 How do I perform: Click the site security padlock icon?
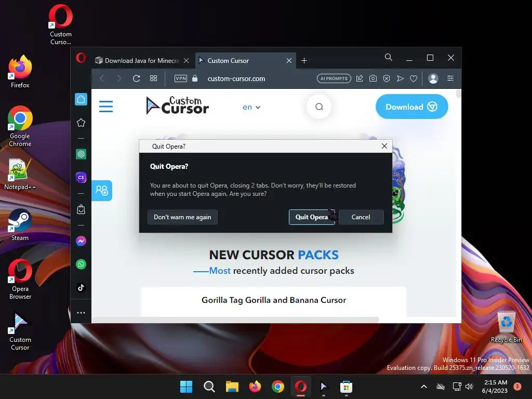click(x=195, y=78)
